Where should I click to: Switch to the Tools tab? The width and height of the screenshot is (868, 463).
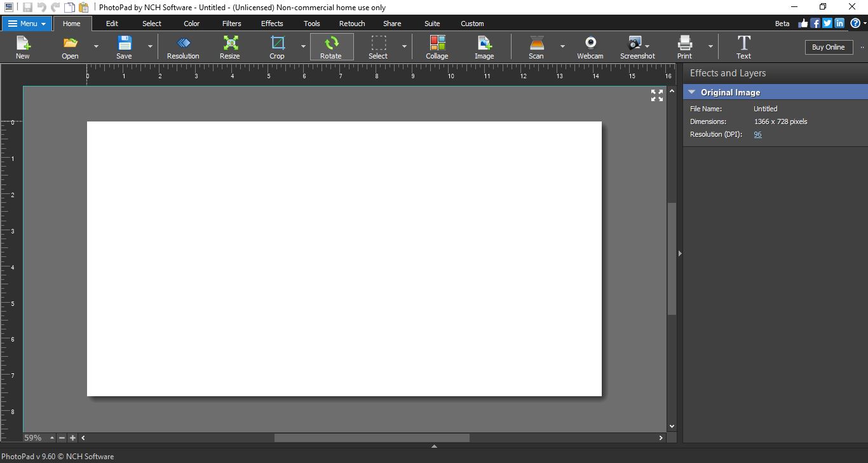[x=312, y=24]
